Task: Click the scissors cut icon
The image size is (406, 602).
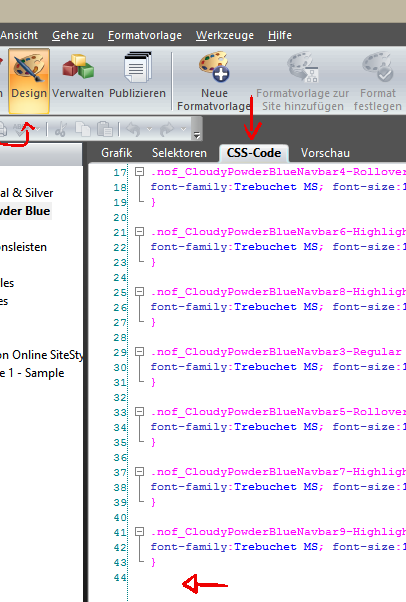Action: tap(61, 129)
